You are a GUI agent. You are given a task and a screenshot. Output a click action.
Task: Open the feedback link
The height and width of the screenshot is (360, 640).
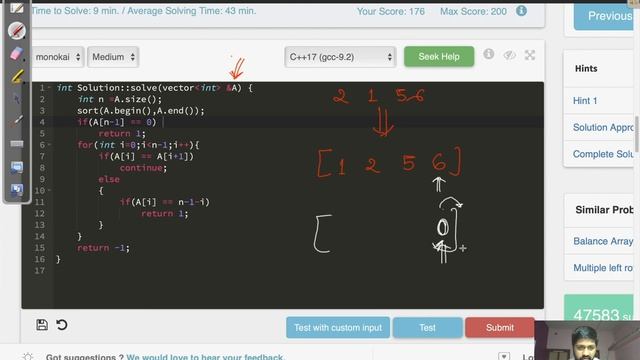pos(205,357)
